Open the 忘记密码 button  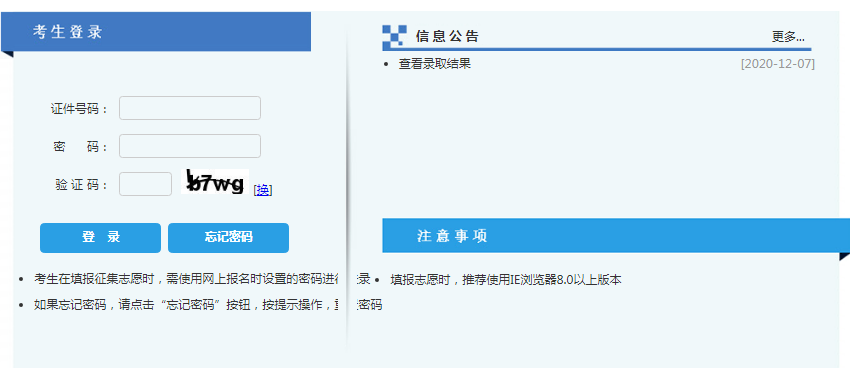(228, 237)
